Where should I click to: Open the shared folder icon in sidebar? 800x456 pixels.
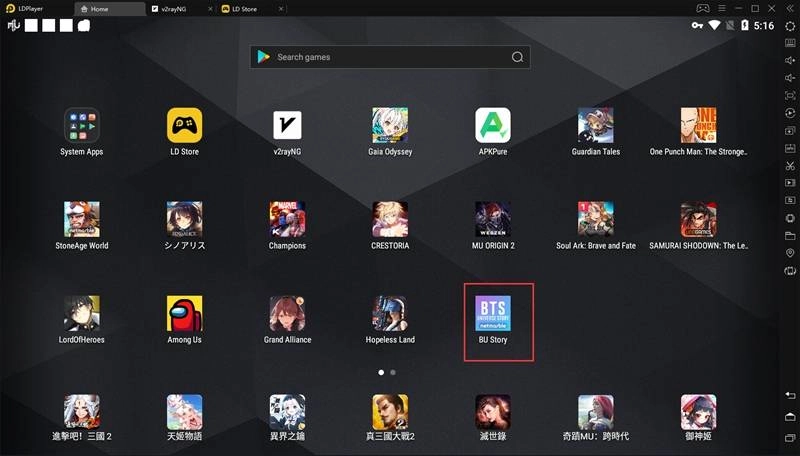point(790,236)
